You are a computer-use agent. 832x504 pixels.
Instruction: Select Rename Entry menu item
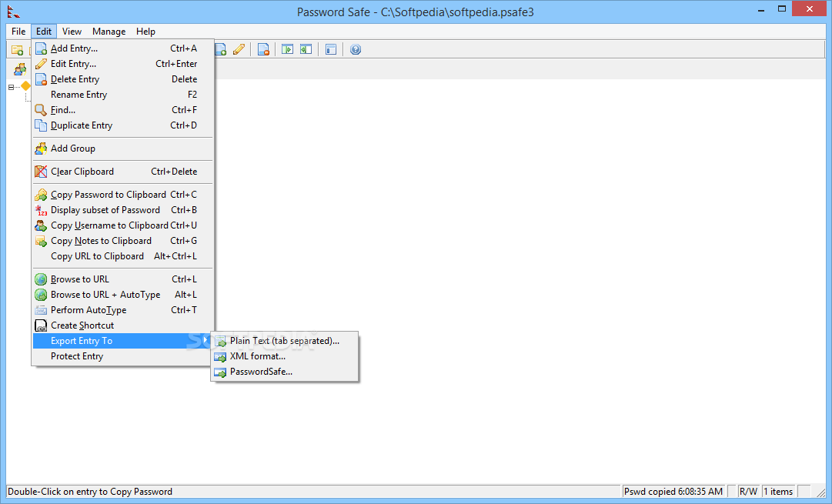[123, 95]
